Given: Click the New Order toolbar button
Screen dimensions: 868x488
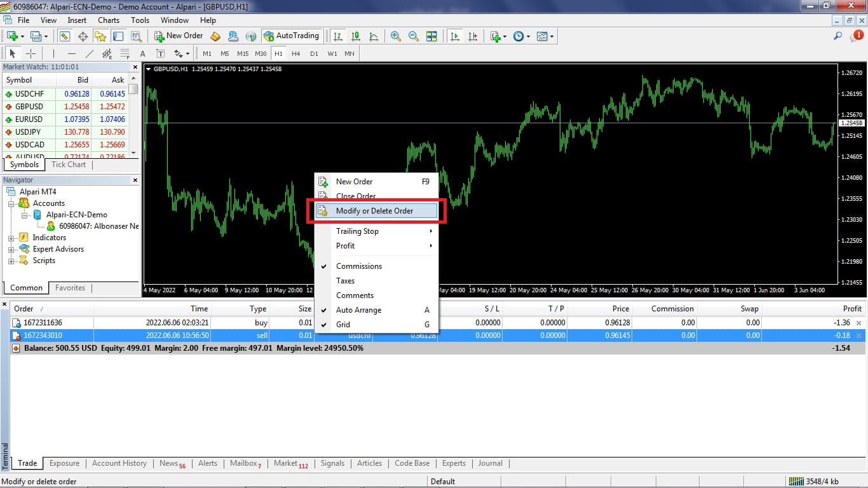Looking at the screenshot, I should coord(179,36).
